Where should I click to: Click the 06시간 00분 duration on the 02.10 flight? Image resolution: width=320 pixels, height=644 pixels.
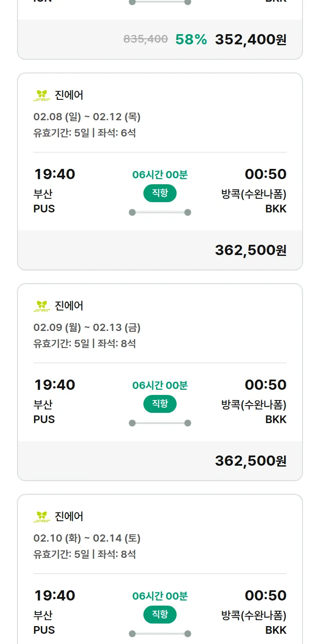[160, 596]
